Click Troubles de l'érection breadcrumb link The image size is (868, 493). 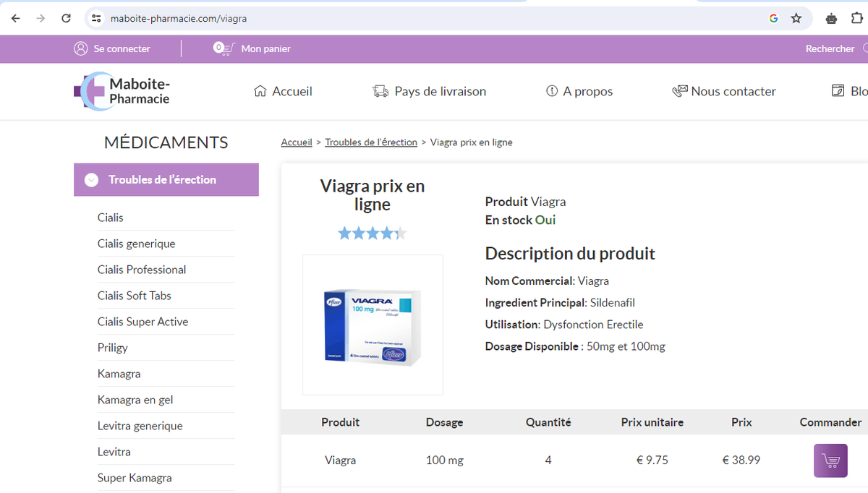[371, 142]
